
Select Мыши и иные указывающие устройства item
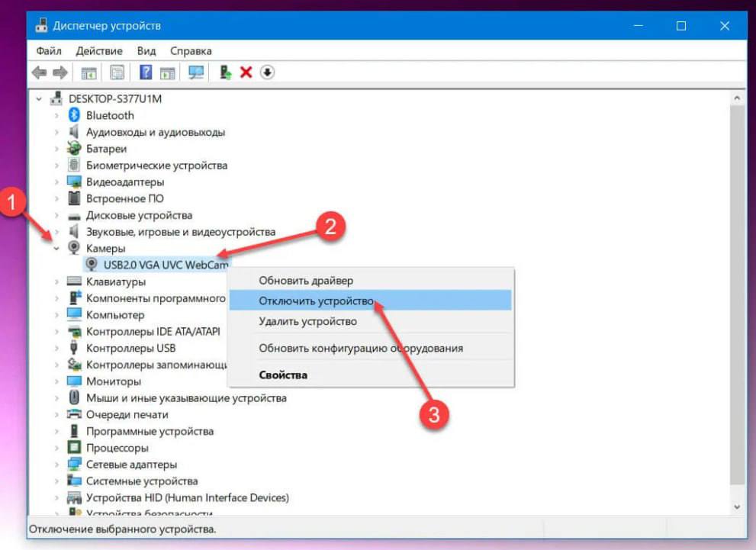pyautogui.click(x=186, y=398)
